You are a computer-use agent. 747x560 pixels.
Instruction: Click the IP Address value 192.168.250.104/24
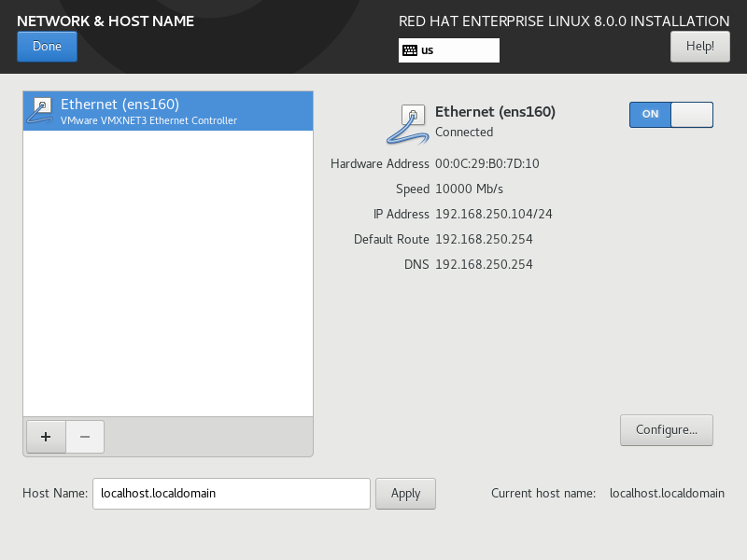point(494,215)
